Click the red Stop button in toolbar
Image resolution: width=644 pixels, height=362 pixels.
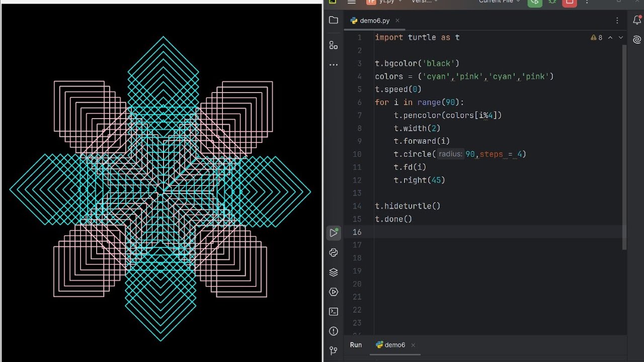pos(570,2)
